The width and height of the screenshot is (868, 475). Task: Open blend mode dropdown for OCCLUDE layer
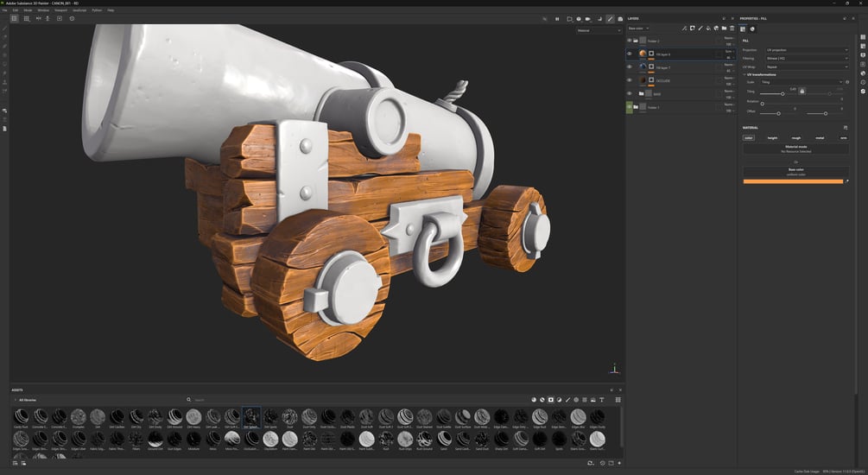pos(728,78)
